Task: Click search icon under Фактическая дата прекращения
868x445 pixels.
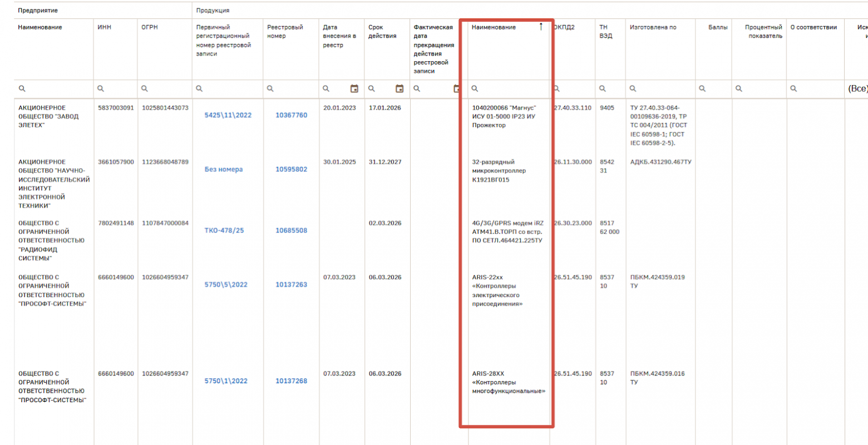Action: tap(417, 88)
